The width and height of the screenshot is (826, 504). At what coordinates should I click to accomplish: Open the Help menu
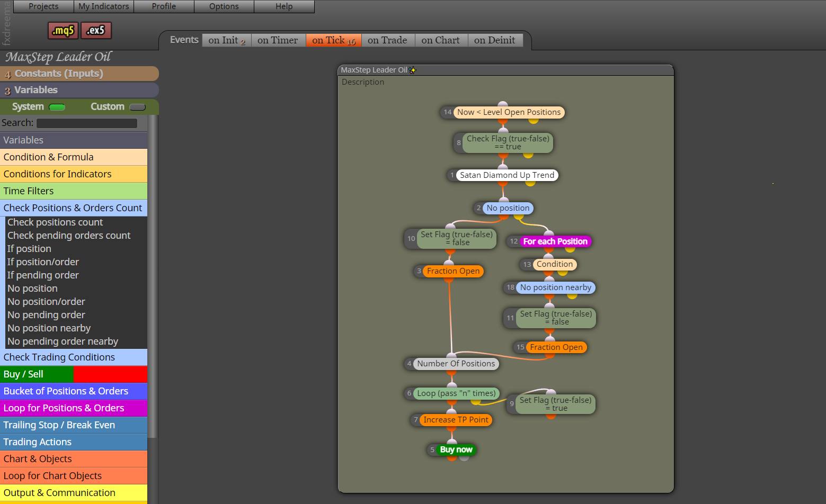point(284,6)
